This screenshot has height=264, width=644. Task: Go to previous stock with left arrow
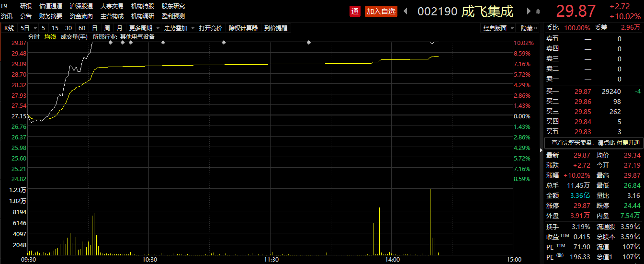(x=405, y=11)
